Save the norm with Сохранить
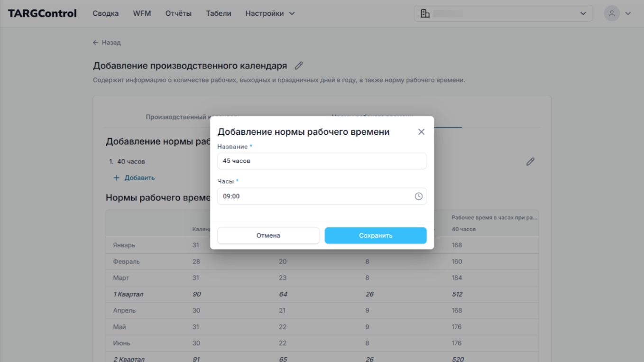 [375, 235]
